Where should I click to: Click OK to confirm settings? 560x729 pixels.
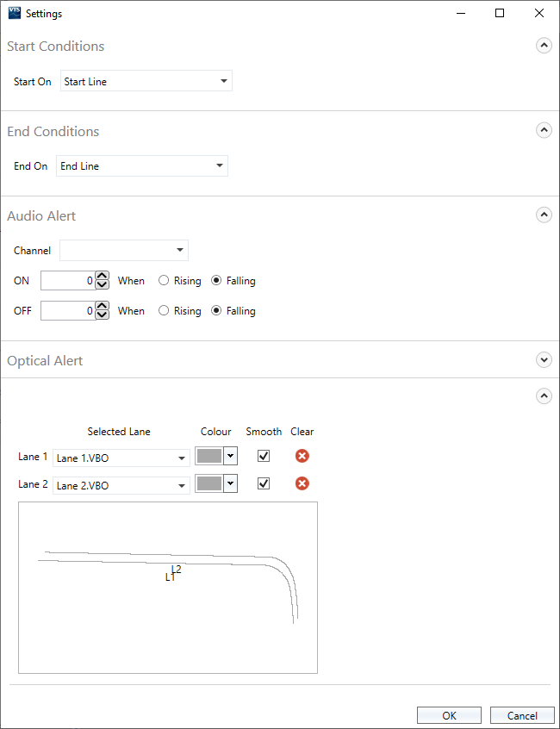449,715
